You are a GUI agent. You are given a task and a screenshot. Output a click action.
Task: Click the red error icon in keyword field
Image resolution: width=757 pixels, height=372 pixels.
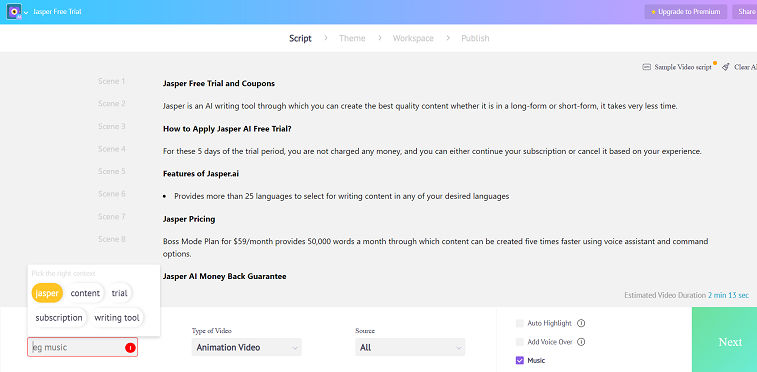(130, 347)
